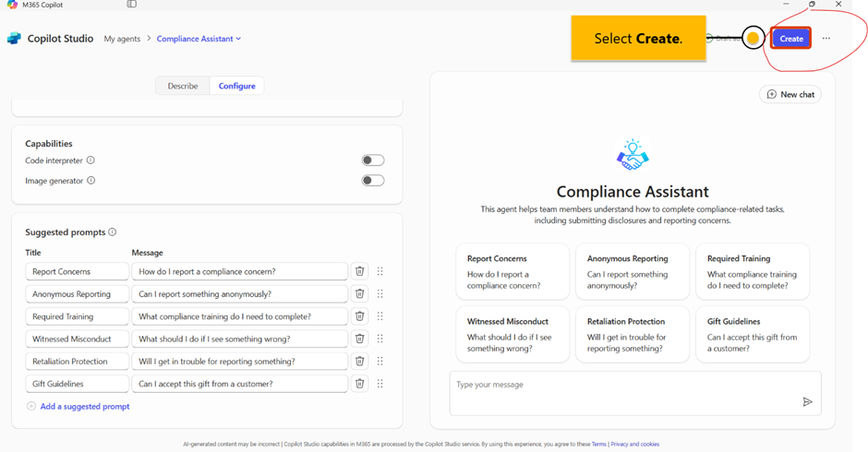Delete the Report Concerns prompt
Viewport: 868px width, 452px height.
[x=360, y=271]
